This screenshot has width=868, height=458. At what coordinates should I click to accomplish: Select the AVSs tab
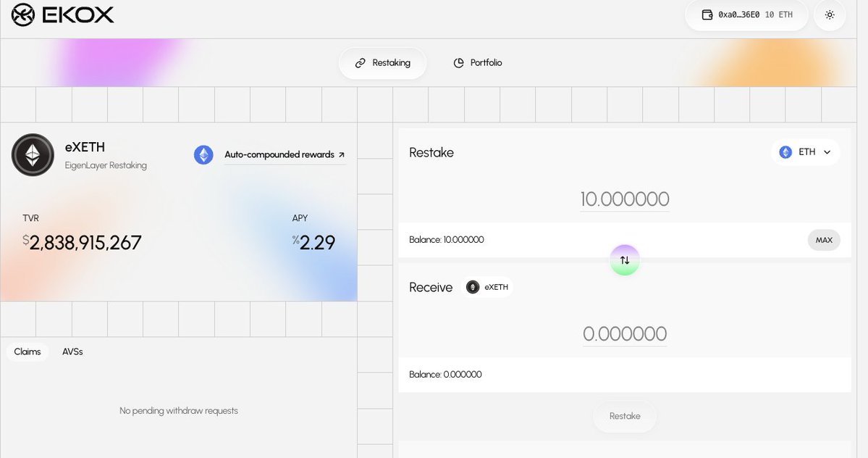(72, 352)
